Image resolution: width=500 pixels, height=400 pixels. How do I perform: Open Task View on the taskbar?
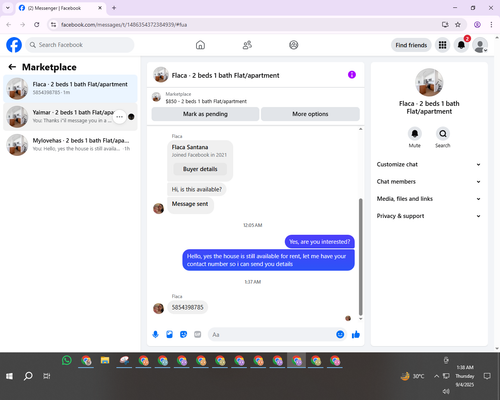click(x=47, y=376)
